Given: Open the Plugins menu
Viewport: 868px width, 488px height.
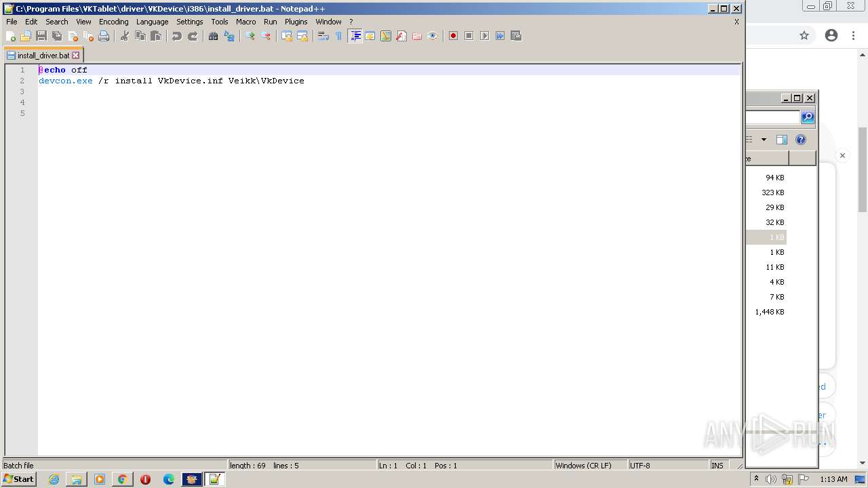Looking at the screenshot, I should (296, 22).
